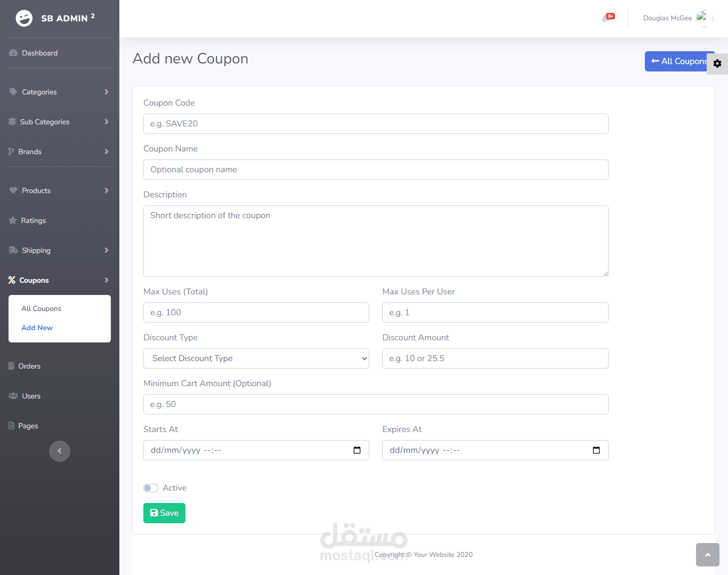Viewport: 728px width, 575px height.
Task: Click the Coupons percent icon
Action: point(12,280)
